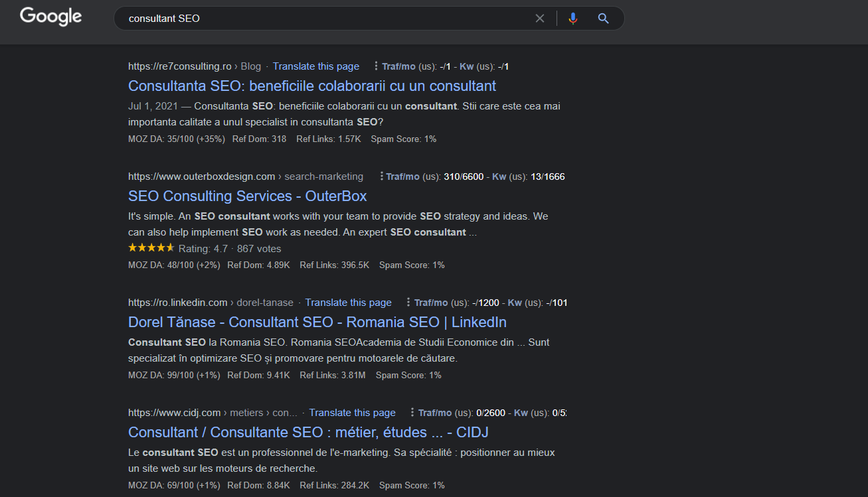Viewport: 868px width, 497px height.
Task: Click Traf/mo label on cidj.com result
Action: pos(435,413)
